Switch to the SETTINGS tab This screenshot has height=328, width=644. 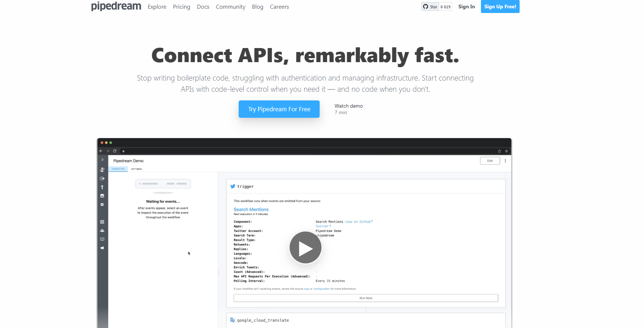click(136, 169)
